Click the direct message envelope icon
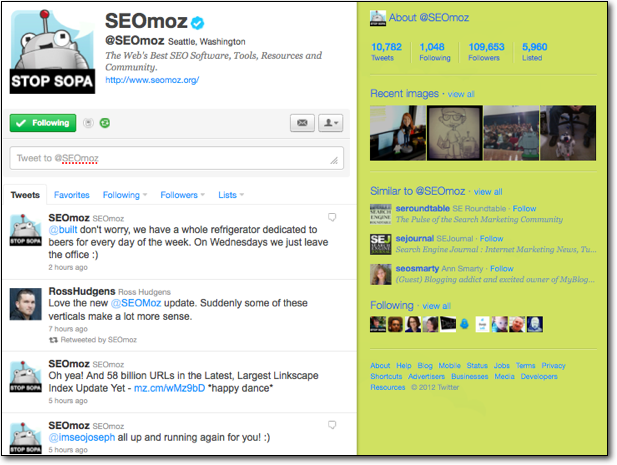This screenshot has width=617, height=465. [303, 123]
